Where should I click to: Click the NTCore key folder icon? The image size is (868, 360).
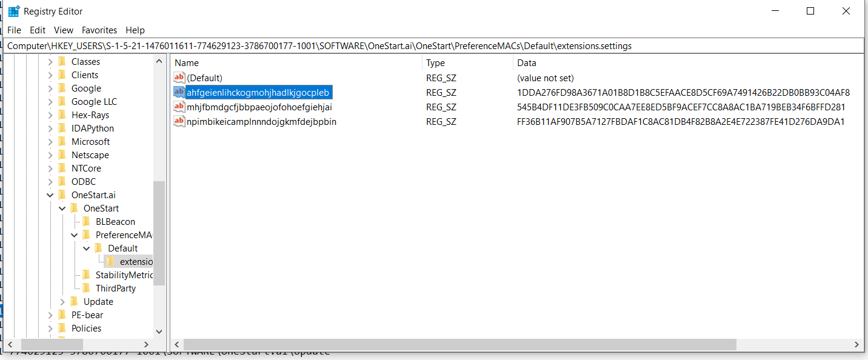point(62,168)
